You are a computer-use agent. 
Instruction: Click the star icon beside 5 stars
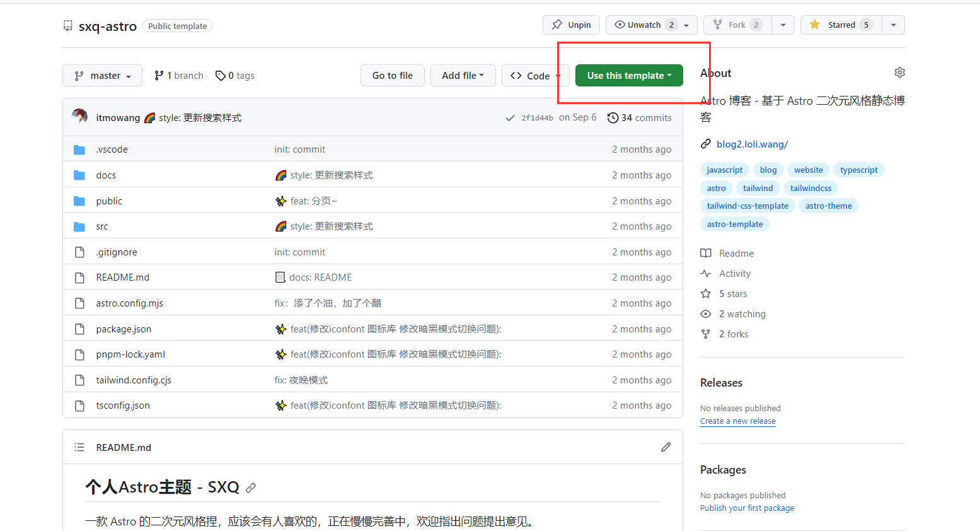(706, 294)
